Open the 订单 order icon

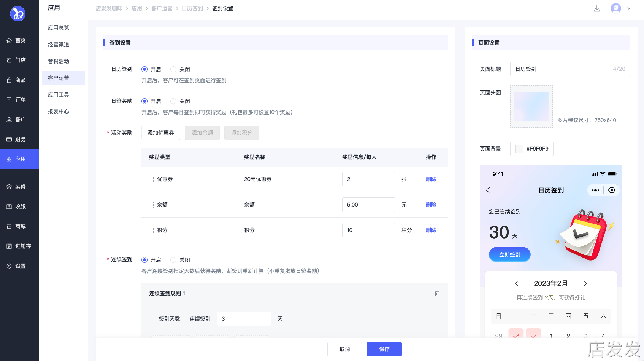9,100
